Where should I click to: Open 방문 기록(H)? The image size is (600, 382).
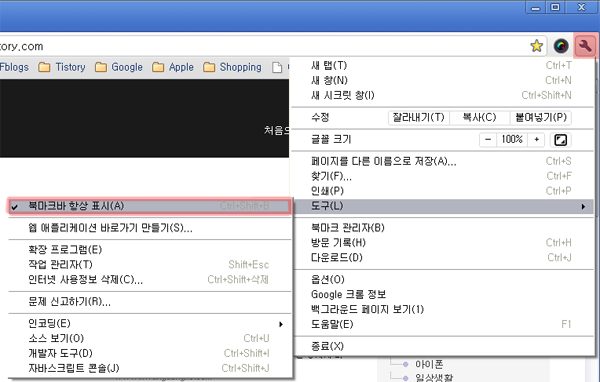pyautogui.click(x=443, y=243)
